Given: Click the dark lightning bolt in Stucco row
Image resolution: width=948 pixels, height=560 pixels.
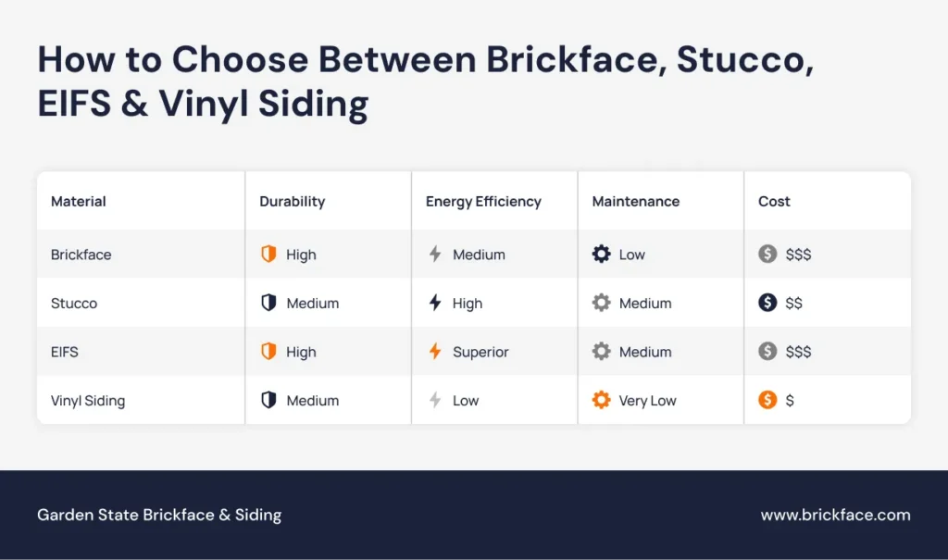Looking at the screenshot, I should point(434,303).
